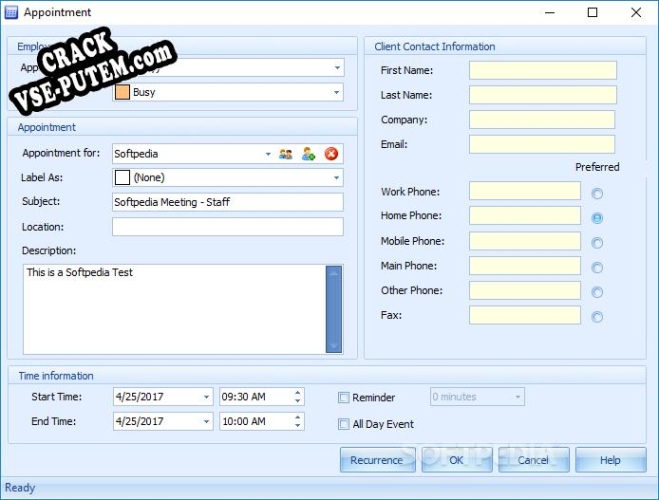Click the Cancel button
Screen dimensions: 659x500
(x=534, y=460)
